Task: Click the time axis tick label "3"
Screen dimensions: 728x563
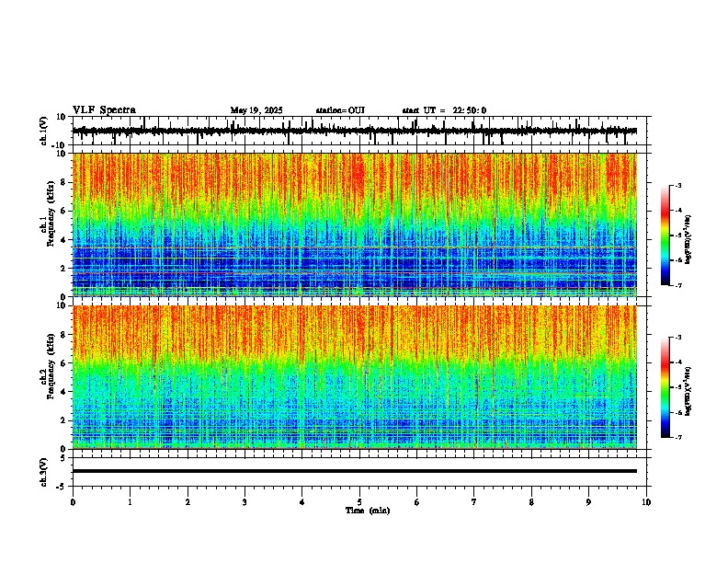Action: pyautogui.click(x=245, y=502)
